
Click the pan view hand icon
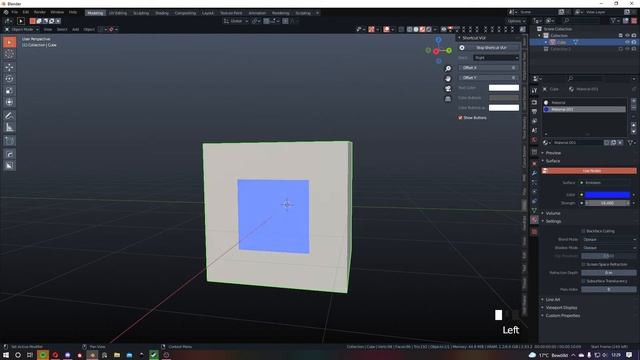click(x=448, y=79)
